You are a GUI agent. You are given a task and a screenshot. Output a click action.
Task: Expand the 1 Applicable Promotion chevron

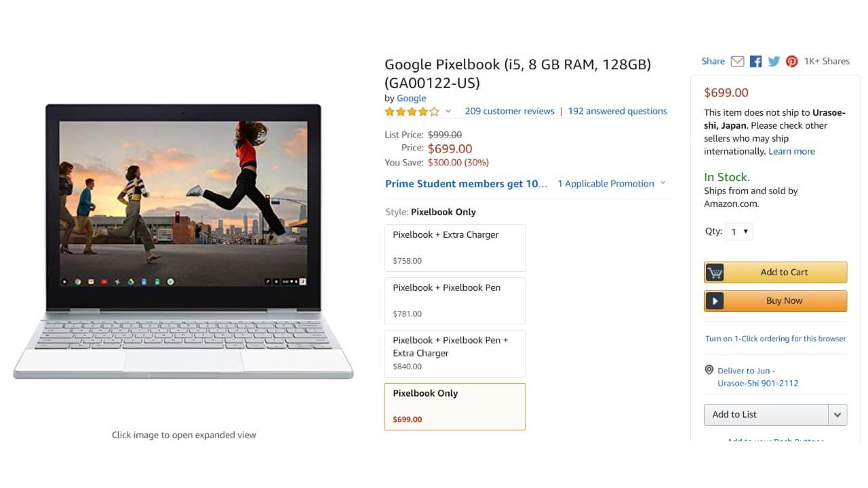click(663, 184)
